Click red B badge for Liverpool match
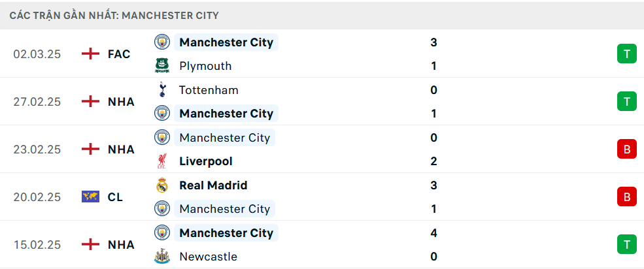This screenshot has width=644, height=269. (626, 150)
